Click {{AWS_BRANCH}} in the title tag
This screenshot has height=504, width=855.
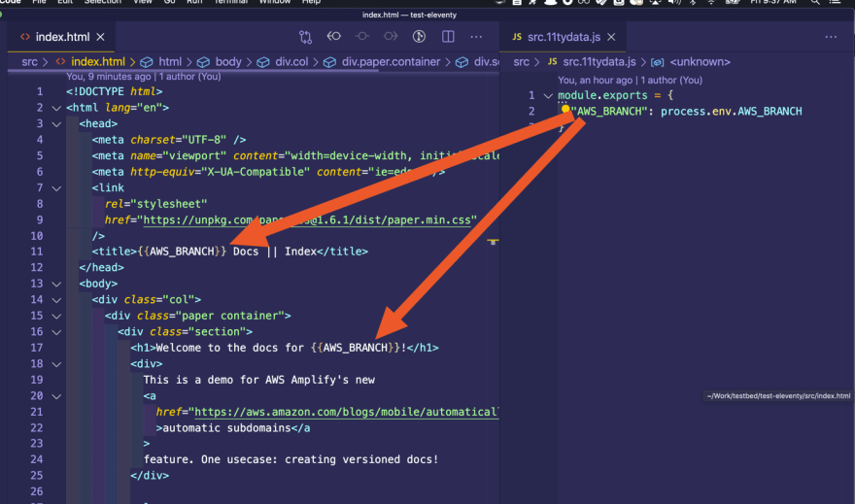pos(182,252)
